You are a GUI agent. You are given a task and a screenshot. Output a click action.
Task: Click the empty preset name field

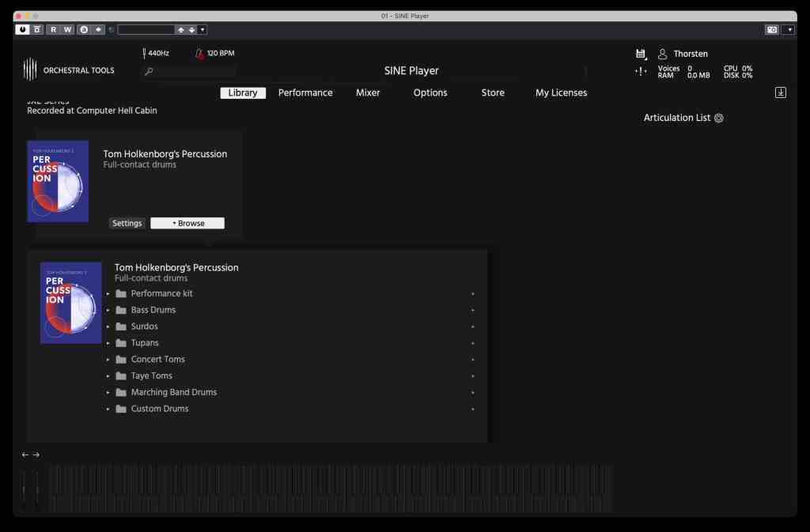146,30
